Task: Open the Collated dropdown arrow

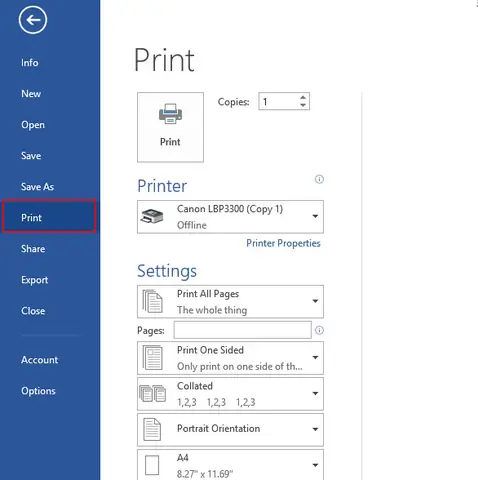Action: tap(315, 393)
